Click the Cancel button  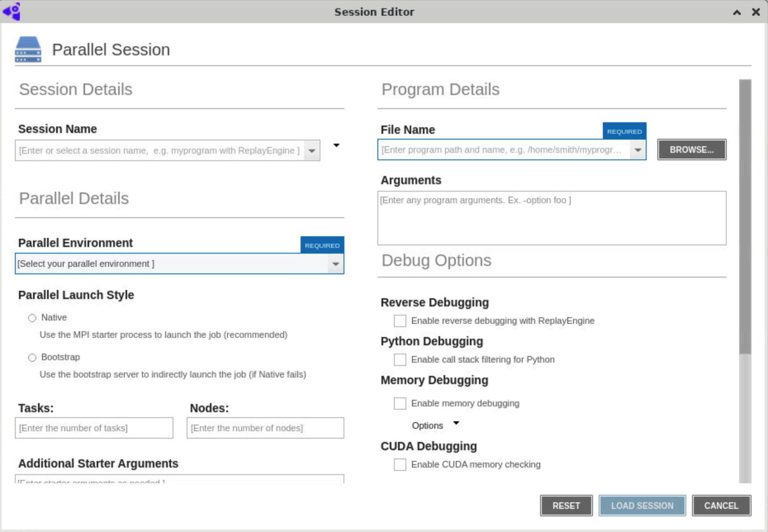pyautogui.click(x=721, y=506)
